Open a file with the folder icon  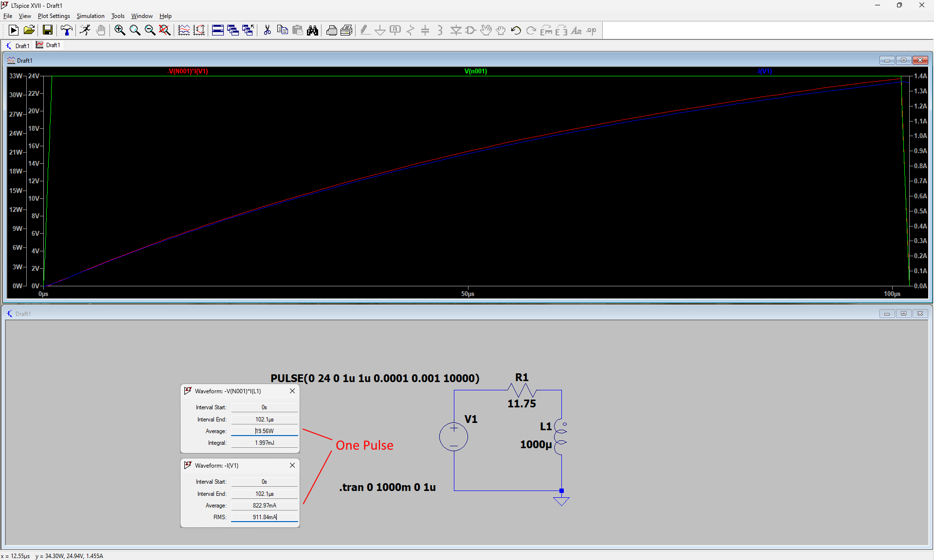tap(29, 30)
